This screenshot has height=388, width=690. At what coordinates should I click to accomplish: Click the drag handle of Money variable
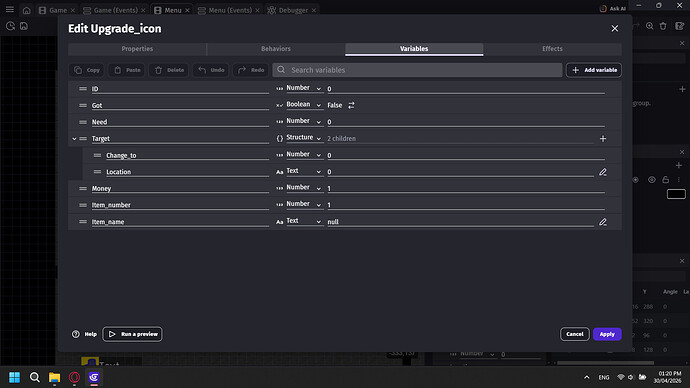83,188
